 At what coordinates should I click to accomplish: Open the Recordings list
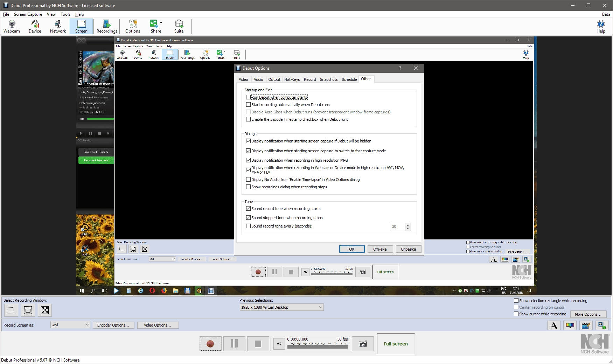point(107,26)
